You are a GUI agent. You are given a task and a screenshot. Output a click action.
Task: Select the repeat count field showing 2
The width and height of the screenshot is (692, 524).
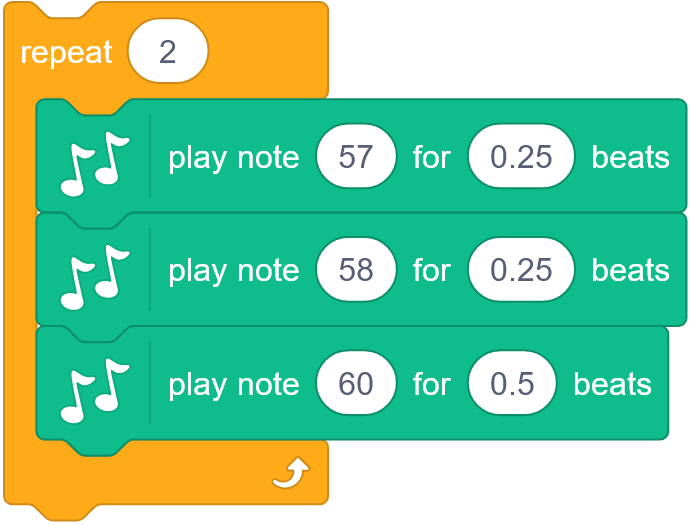pyautogui.click(x=168, y=51)
